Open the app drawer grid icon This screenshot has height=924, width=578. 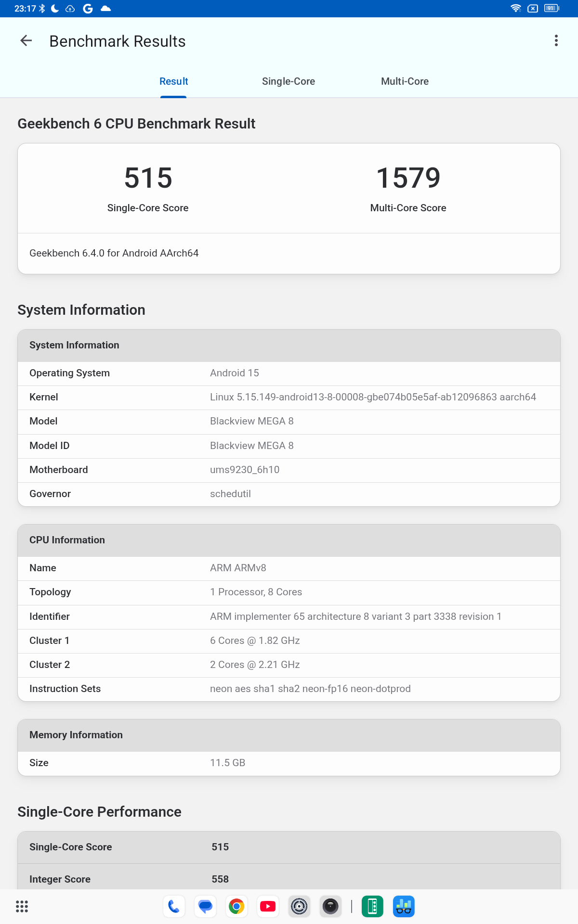click(22, 907)
